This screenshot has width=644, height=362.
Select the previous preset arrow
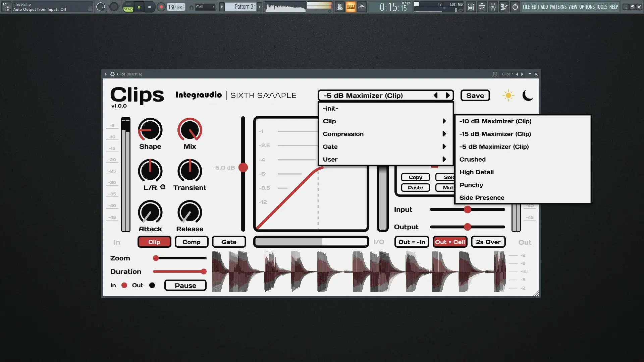[x=436, y=96]
